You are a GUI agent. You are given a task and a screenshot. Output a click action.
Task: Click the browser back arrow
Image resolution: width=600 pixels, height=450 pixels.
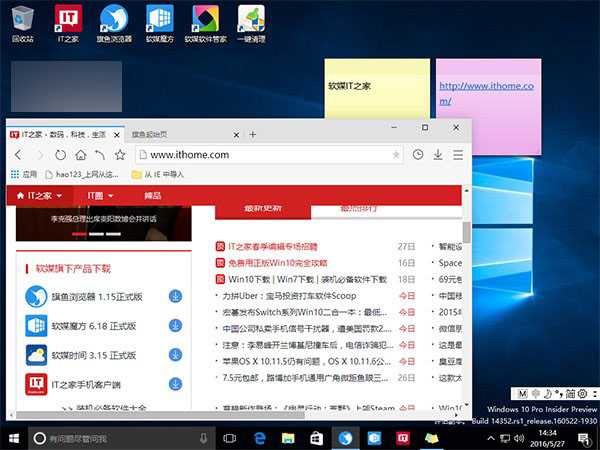coord(17,155)
